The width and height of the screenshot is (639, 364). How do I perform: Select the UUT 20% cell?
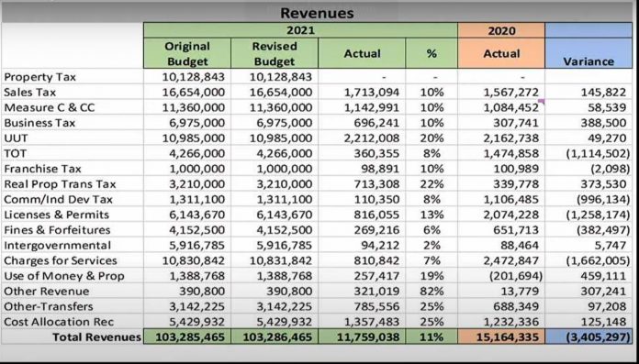coord(432,138)
